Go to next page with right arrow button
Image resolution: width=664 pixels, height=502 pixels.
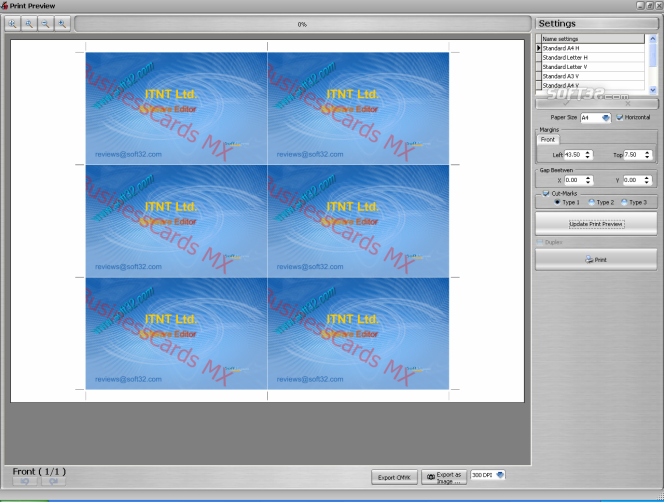[53, 482]
